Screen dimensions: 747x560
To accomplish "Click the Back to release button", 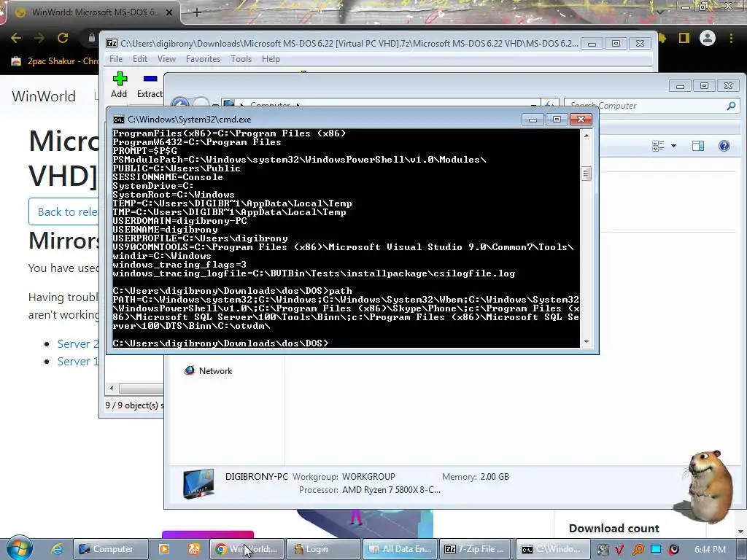I will 64,211.
